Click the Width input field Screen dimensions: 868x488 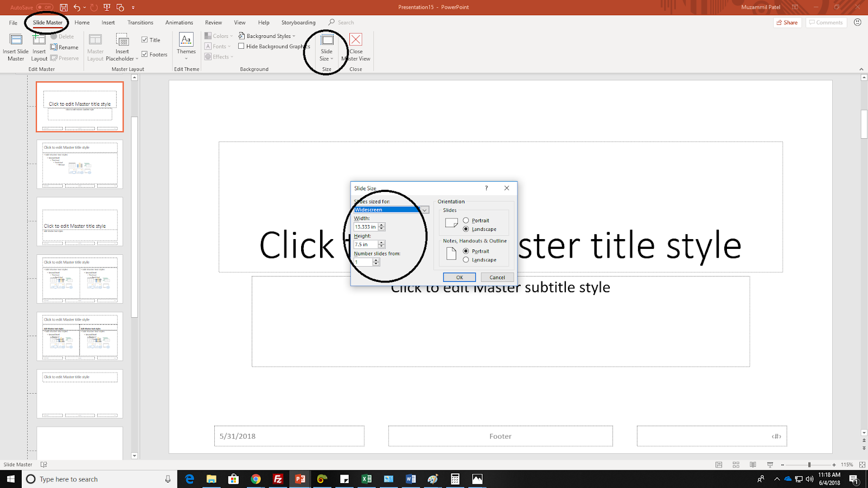click(366, 227)
